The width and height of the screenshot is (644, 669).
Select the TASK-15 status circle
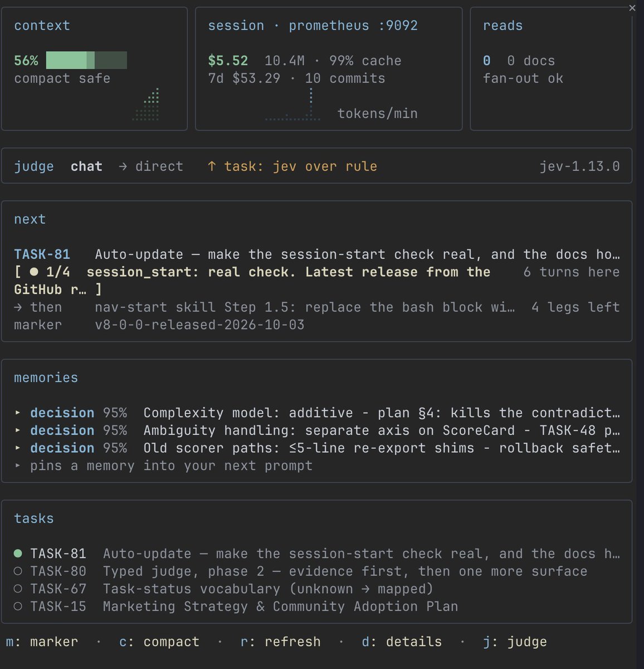pos(18,607)
